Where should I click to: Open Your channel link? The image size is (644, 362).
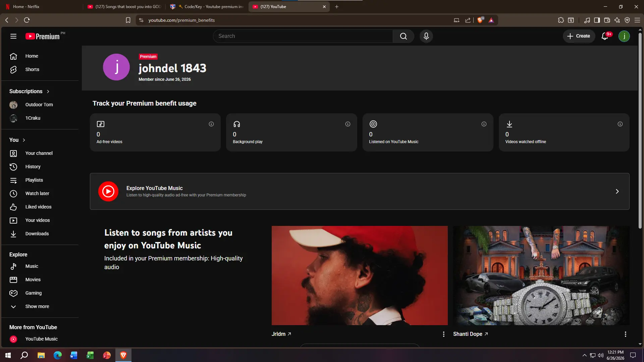coord(40,153)
